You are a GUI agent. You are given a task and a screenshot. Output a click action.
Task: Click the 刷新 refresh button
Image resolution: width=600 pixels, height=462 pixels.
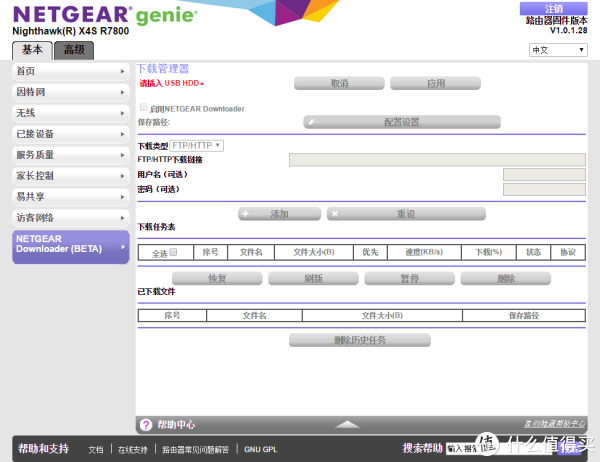click(313, 278)
